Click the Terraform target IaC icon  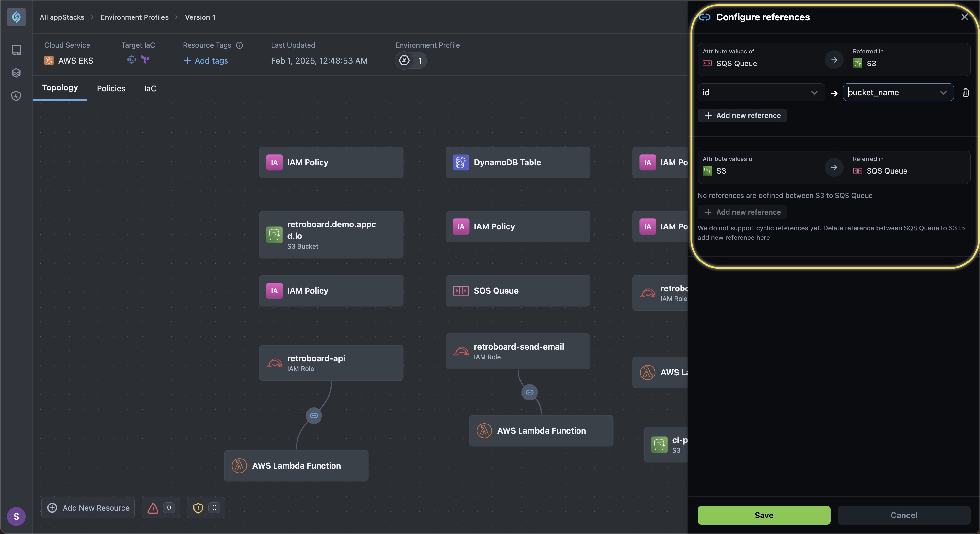pyautogui.click(x=145, y=60)
